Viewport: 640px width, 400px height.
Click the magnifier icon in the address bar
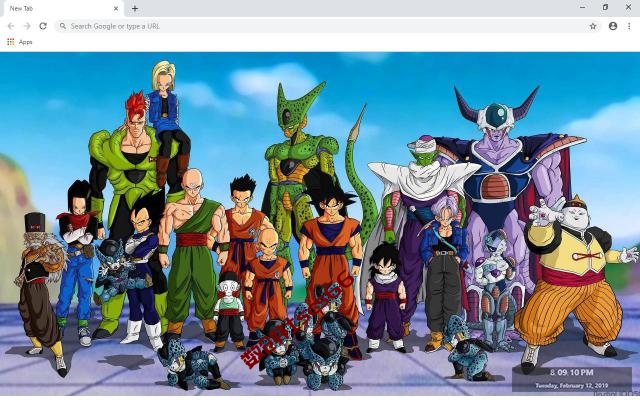[x=62, y=26]
